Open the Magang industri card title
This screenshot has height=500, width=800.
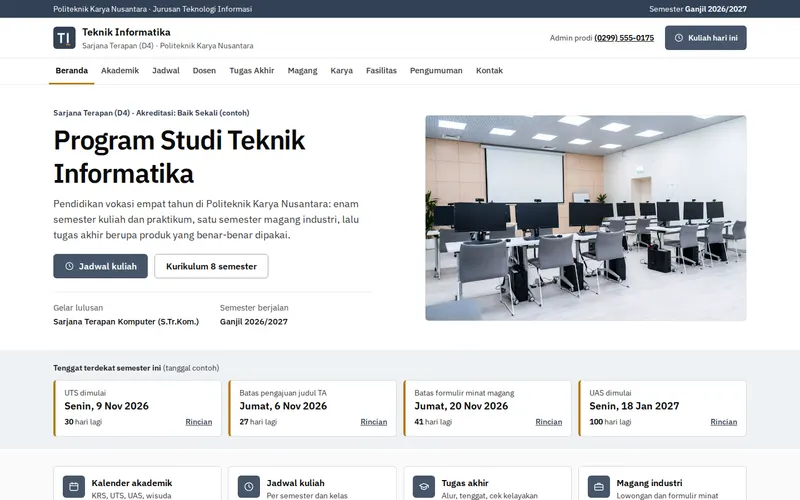tap(649, 483)
